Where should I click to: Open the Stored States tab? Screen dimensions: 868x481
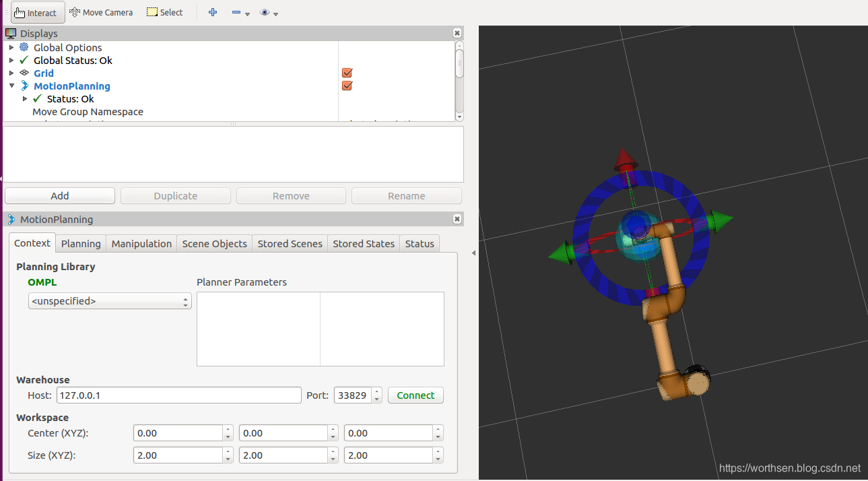point(364,244)
